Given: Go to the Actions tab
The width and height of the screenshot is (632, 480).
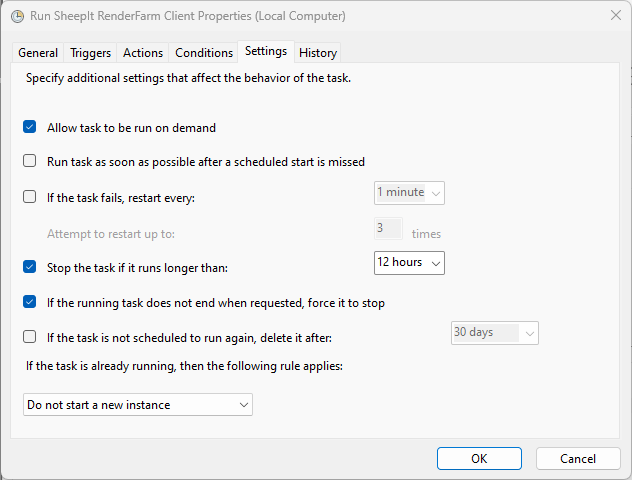Looking at the screenshot, I should 143,53.
